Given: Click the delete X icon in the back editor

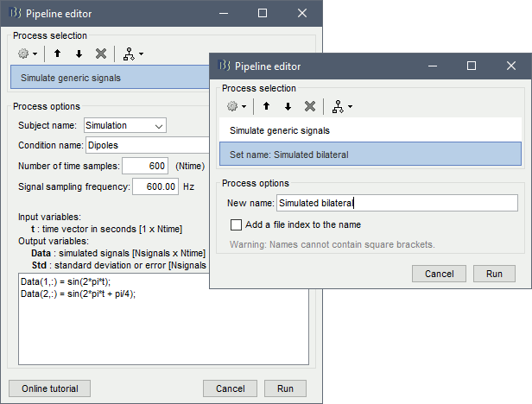Looking at the screenshot, I should point(101,54).
